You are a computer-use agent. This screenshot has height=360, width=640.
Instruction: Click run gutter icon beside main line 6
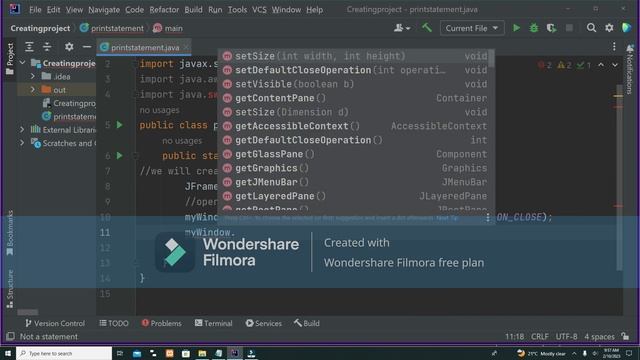120,156
